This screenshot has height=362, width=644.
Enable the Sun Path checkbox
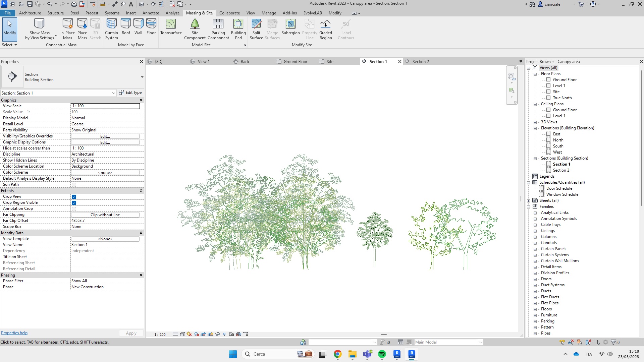[74, 185]
